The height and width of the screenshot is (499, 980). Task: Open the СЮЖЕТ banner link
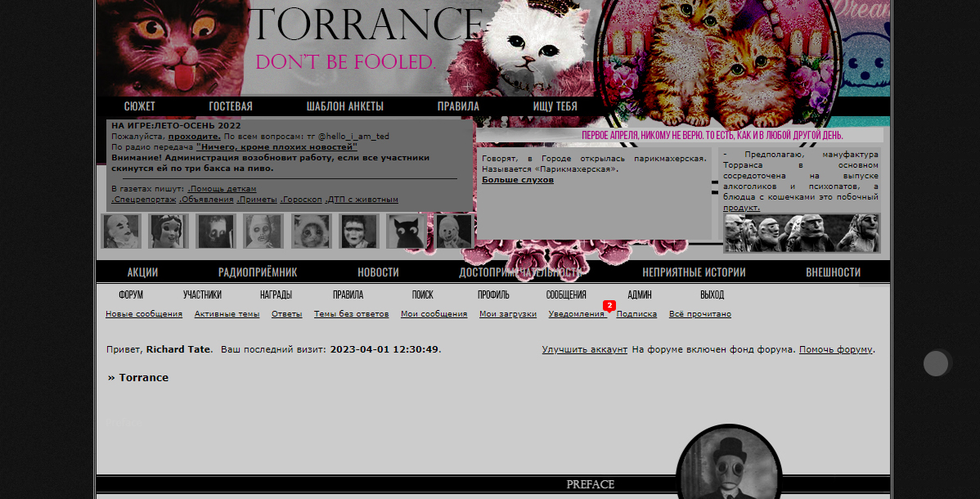[139, 106]
